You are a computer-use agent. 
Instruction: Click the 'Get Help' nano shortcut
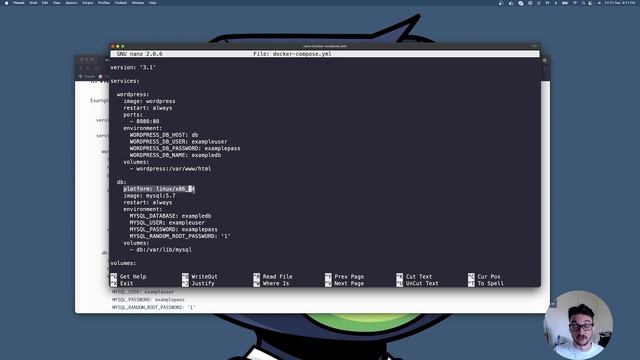128,277
